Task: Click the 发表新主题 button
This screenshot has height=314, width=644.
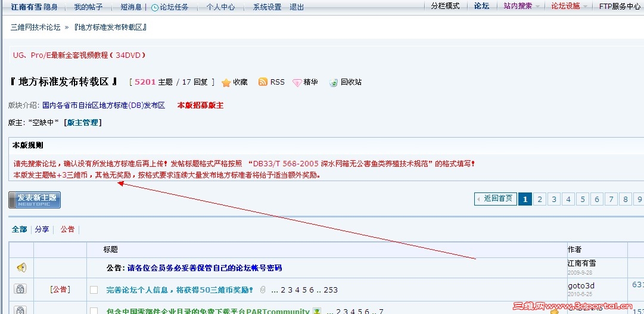Action: coord(35,200)
